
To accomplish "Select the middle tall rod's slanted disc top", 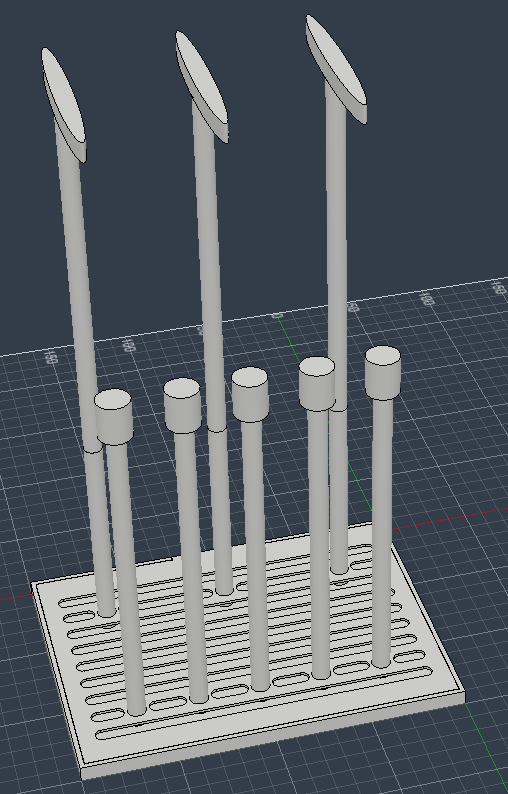I will 202,86.
